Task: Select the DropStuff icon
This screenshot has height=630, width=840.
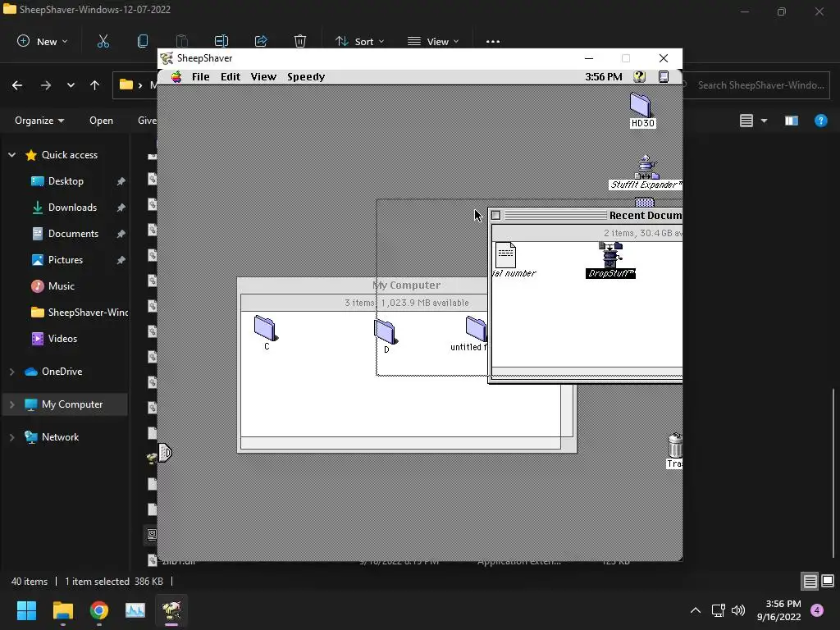Action: tap(610, 260)
